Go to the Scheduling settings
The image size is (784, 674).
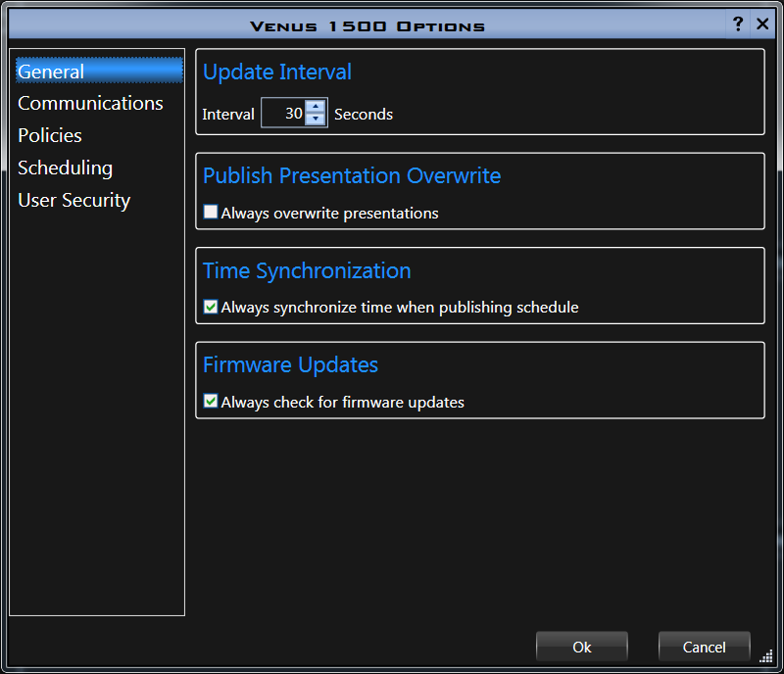click(65, 168)
